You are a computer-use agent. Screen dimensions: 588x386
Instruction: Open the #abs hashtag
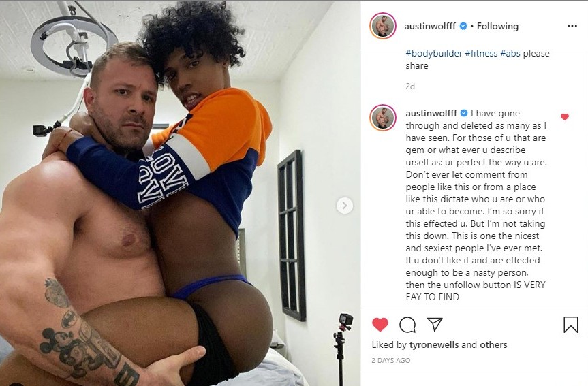coord(510,54)
